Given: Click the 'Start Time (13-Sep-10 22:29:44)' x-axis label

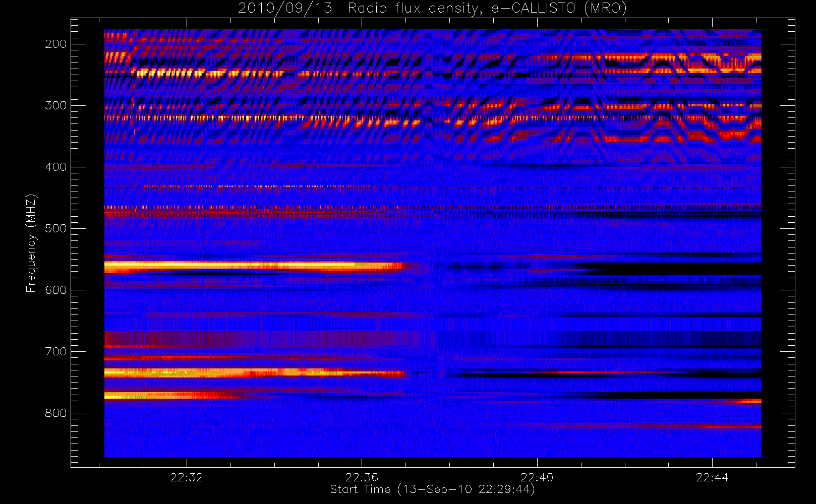Looking at the screenshot, I should [x=432, y=489].
